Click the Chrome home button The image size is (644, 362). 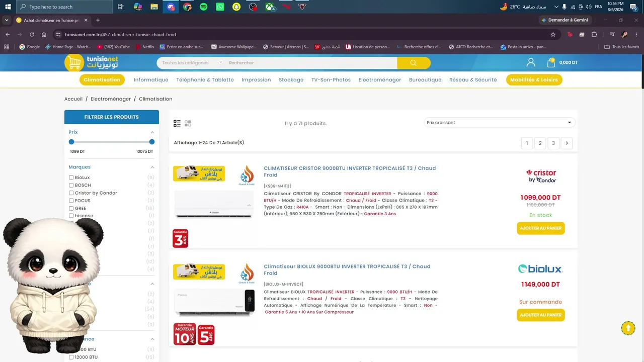click(x=44, y=35)
